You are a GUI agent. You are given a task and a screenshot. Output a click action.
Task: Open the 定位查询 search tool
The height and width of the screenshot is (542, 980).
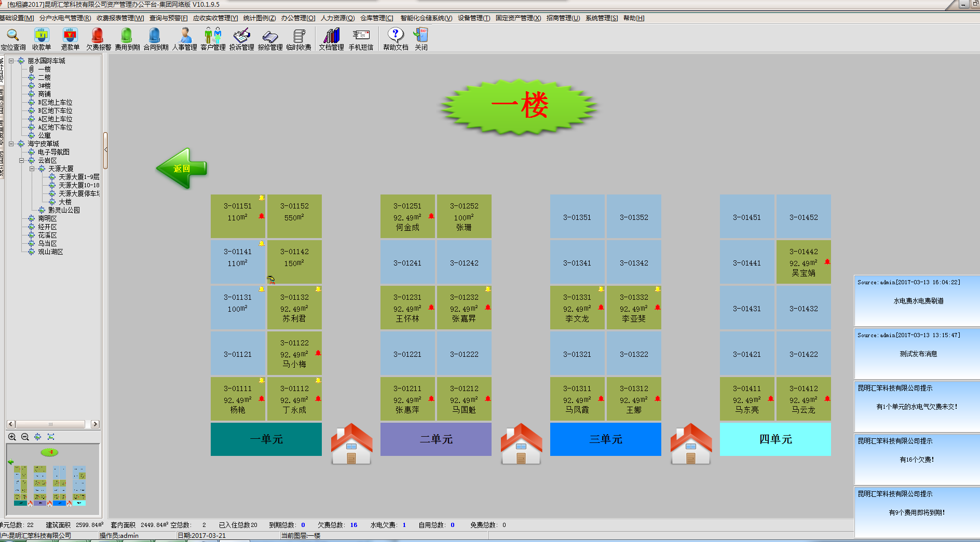(x=13, y=39)
